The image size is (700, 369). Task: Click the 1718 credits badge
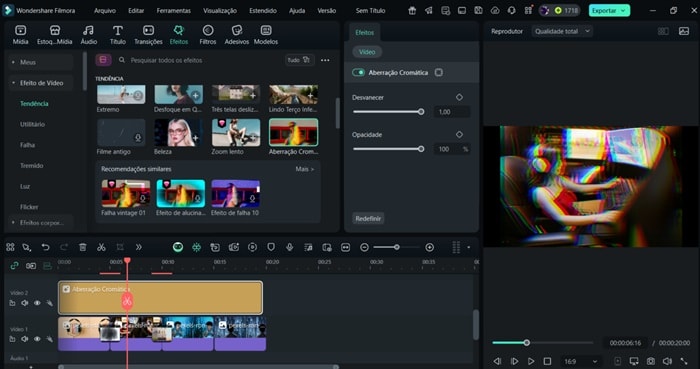560,10
